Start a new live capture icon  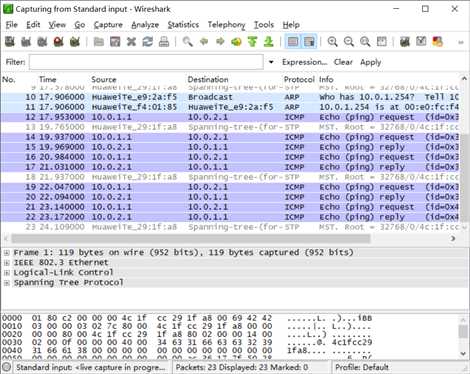(x=42, y=42)
